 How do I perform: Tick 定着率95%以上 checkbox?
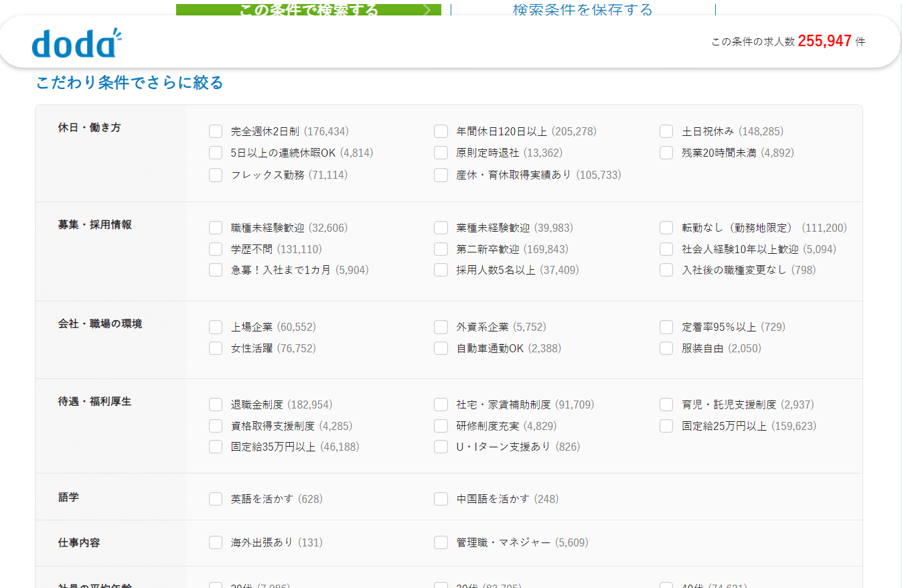[x=666, y=327]
